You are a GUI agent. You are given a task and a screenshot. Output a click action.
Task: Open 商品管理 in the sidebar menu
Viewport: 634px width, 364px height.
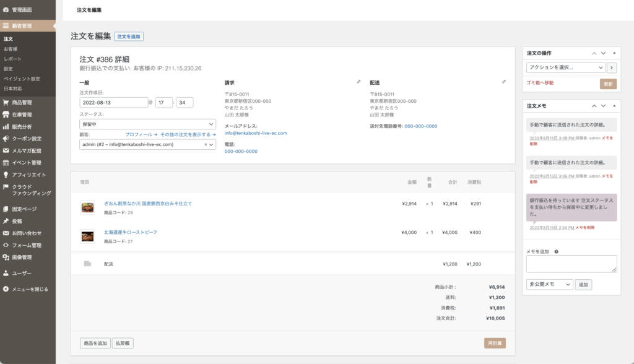click(x=22, y=103)
